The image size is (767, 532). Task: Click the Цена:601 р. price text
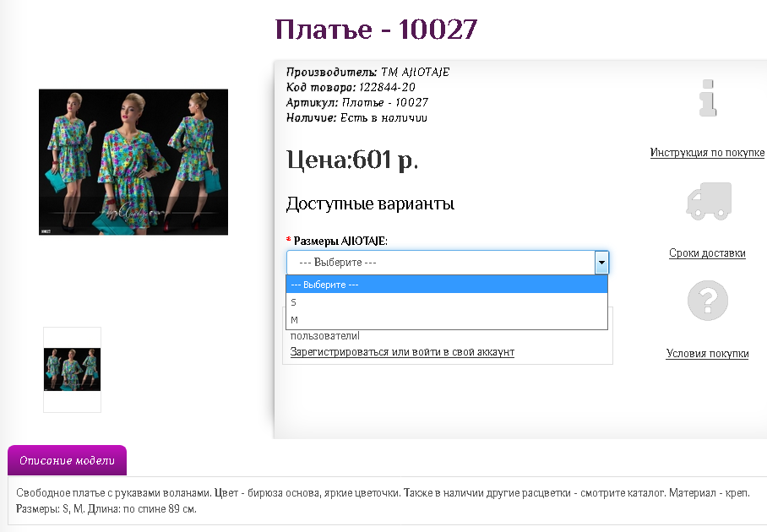[x=352, y=160]
